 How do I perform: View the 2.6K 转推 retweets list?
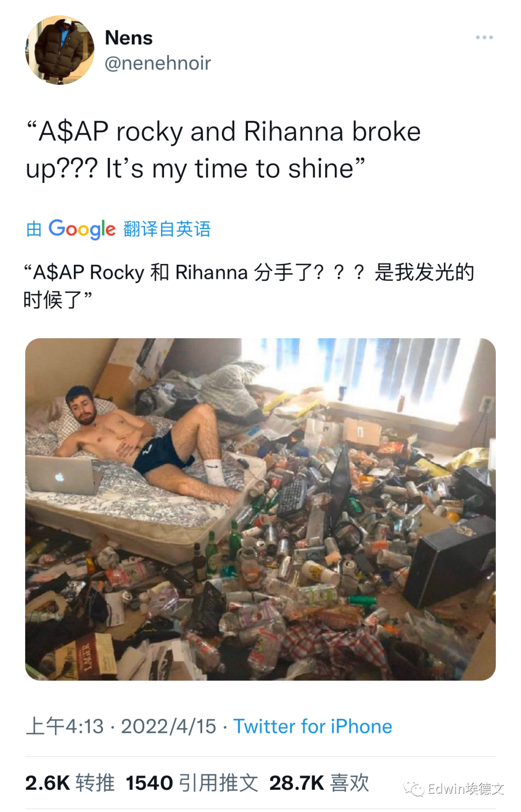coord(70,783)
